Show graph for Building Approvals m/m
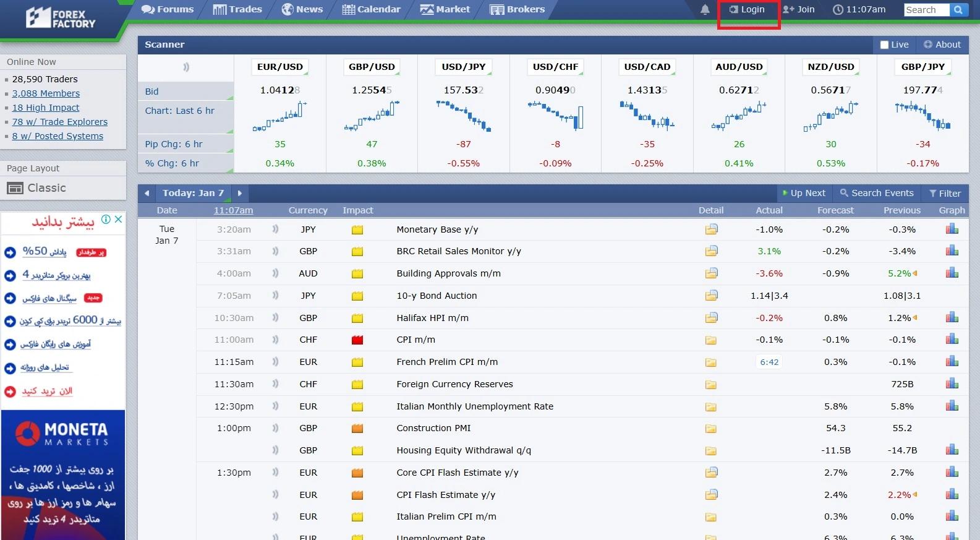This screenshot has width=980, height=540. (x=952, y=273)
